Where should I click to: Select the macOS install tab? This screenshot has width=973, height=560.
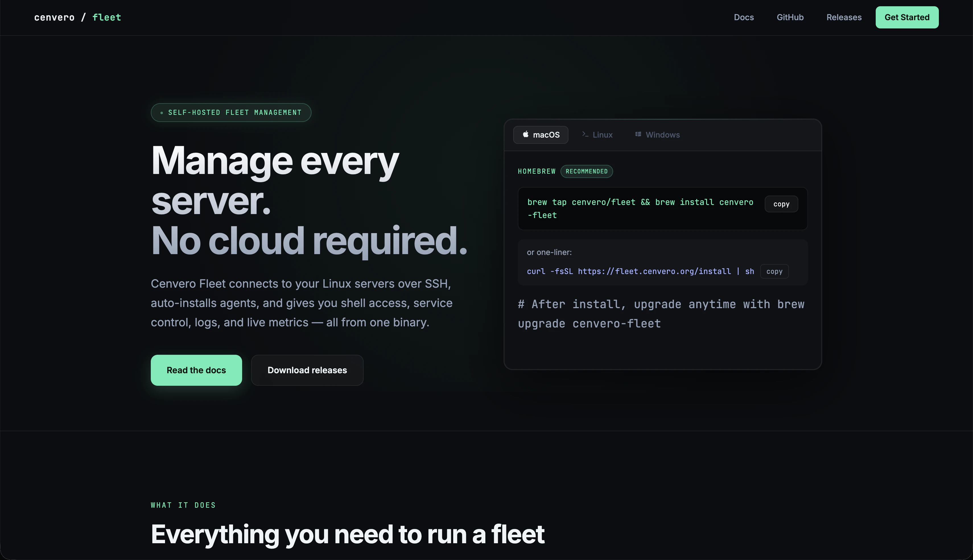541,135
